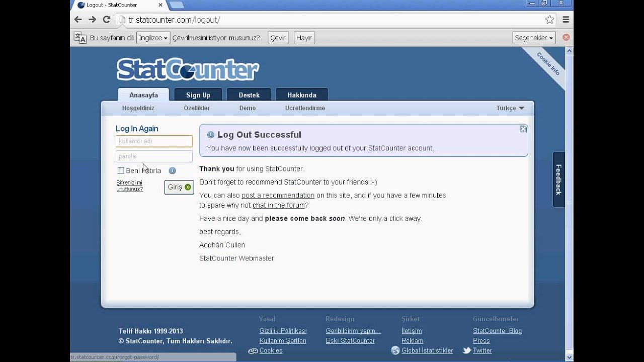This screenshot has height=362, width=644.
Task: Click the Çevir translate button
Action: click(278, 38)
